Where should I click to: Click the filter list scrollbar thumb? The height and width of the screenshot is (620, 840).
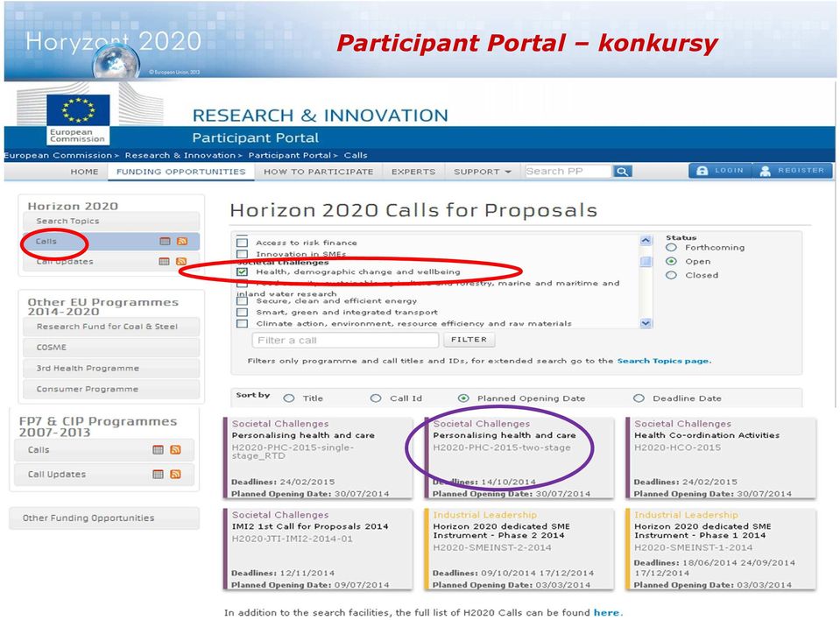646,261
